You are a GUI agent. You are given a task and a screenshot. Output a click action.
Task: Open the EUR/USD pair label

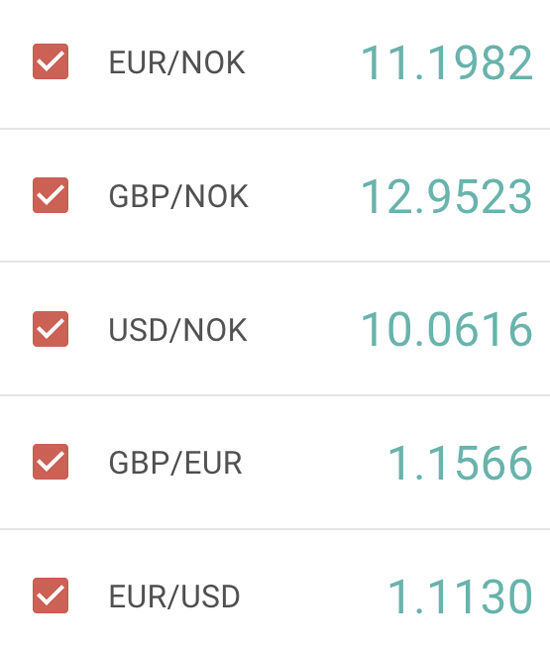[x=174, y=597]
